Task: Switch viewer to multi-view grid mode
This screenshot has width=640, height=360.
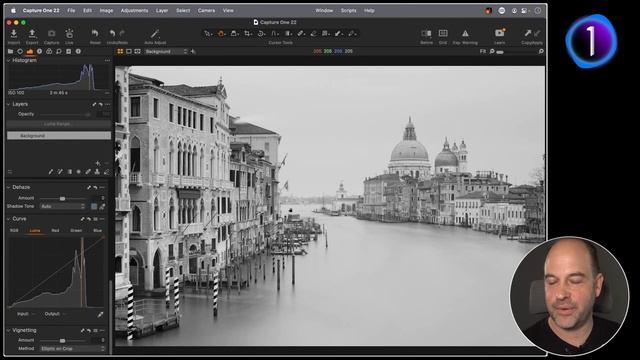Action: [120, 51]
